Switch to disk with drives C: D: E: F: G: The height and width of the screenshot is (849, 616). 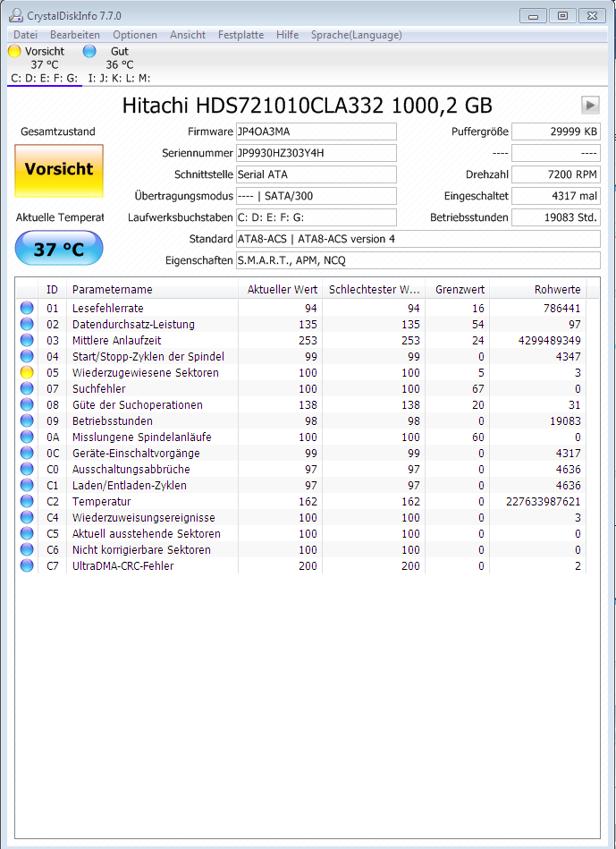[x=45, y=79]
